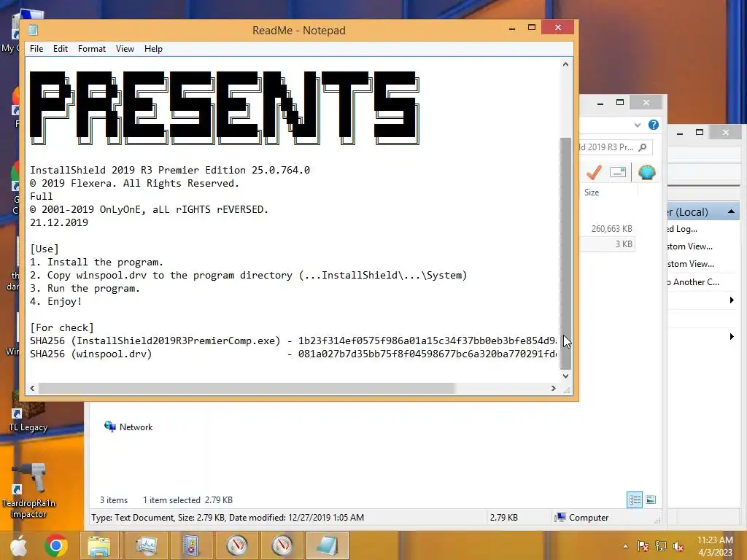Click the Notepad vertical scroll up arrow
This screenshot has width=747, height=560.
click(x=565, y=64)
